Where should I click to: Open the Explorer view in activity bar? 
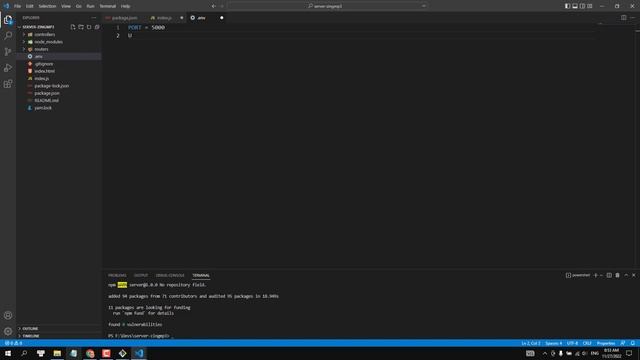[8, 20]
